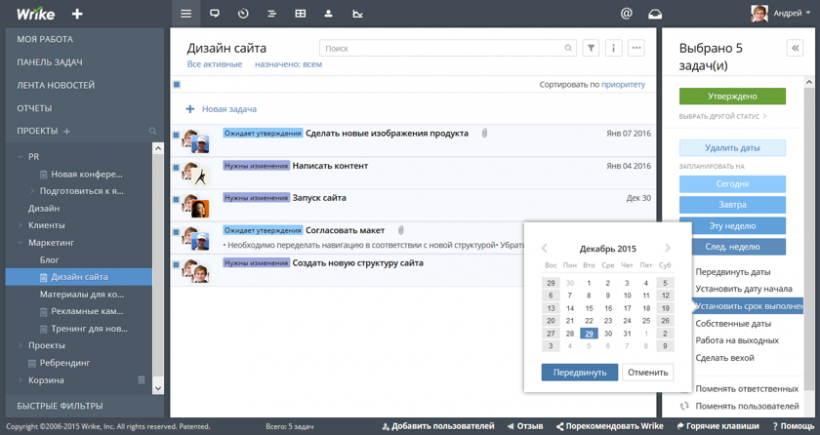This screenshot has width=820, height=435.
Task: Select 'Собственные даты' menu option
Action: click(733, 323)
